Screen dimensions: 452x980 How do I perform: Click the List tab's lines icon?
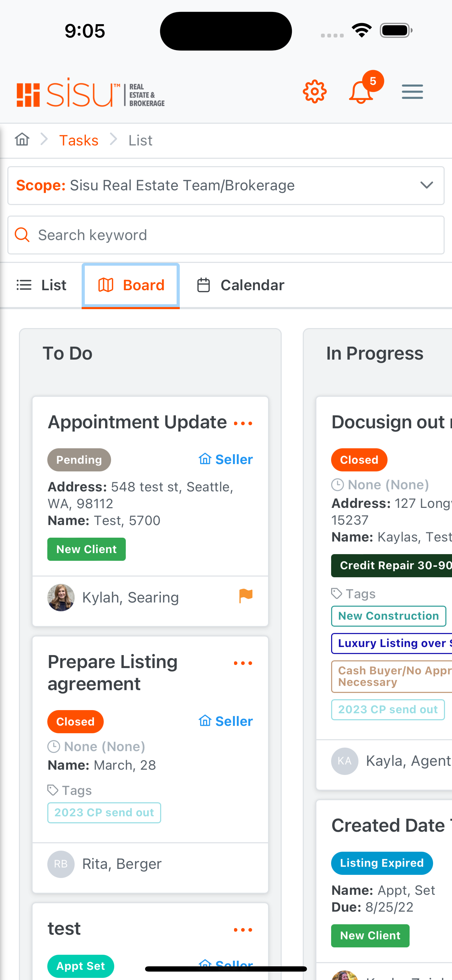24,285
